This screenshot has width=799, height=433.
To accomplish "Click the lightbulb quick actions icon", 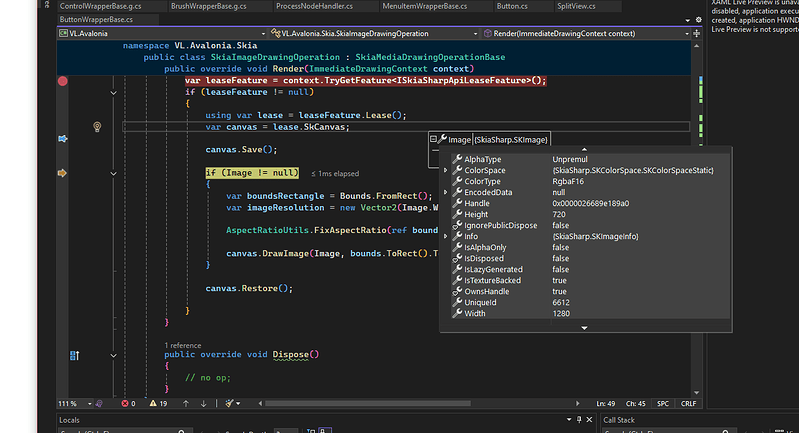I will pos(97,126).
